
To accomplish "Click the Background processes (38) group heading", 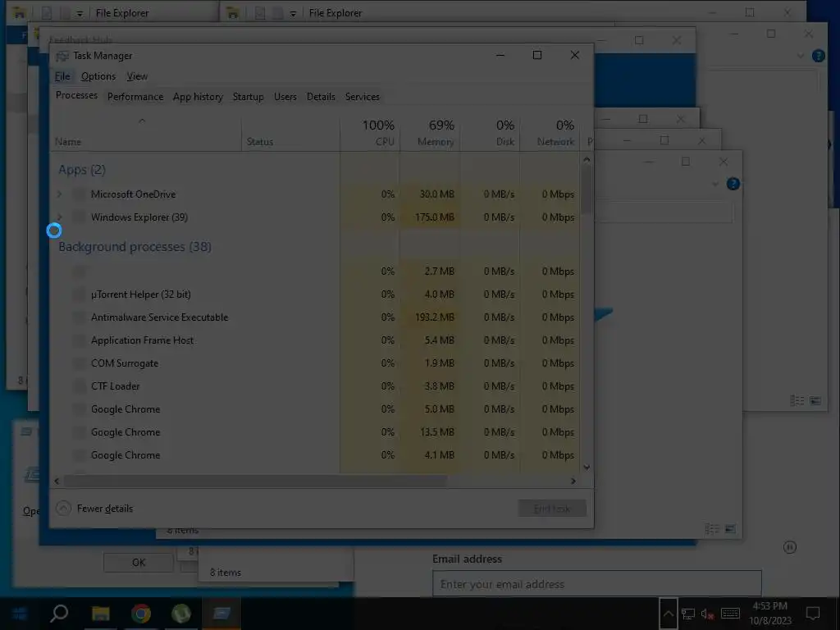I will [135, 247].
